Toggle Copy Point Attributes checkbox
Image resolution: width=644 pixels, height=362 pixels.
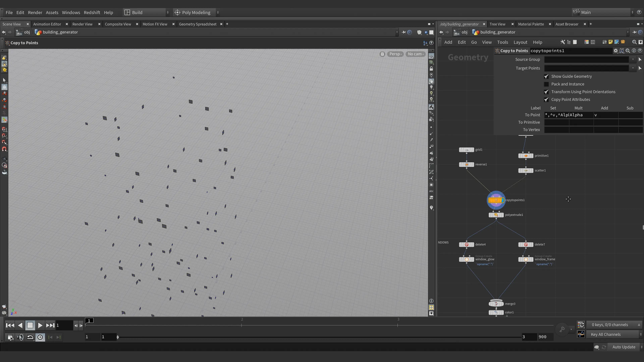tap(546, 100)
